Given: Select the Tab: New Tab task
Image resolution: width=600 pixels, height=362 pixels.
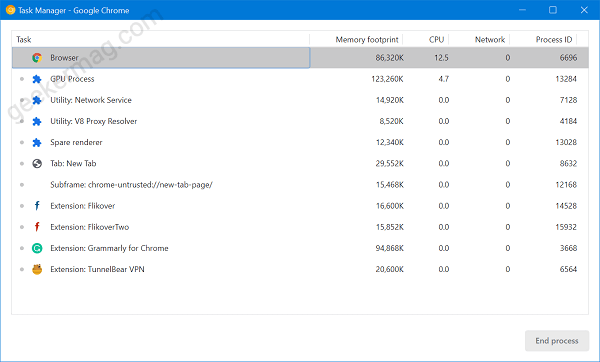Looking at the screenshot, I should tap(300, 164).
